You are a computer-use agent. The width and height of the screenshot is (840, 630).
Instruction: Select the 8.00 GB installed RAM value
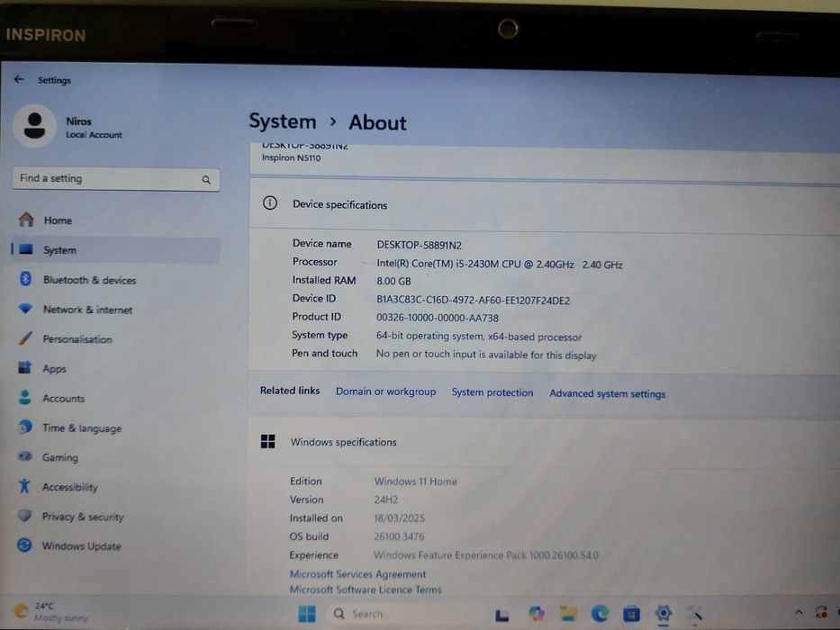coord(393,281)
